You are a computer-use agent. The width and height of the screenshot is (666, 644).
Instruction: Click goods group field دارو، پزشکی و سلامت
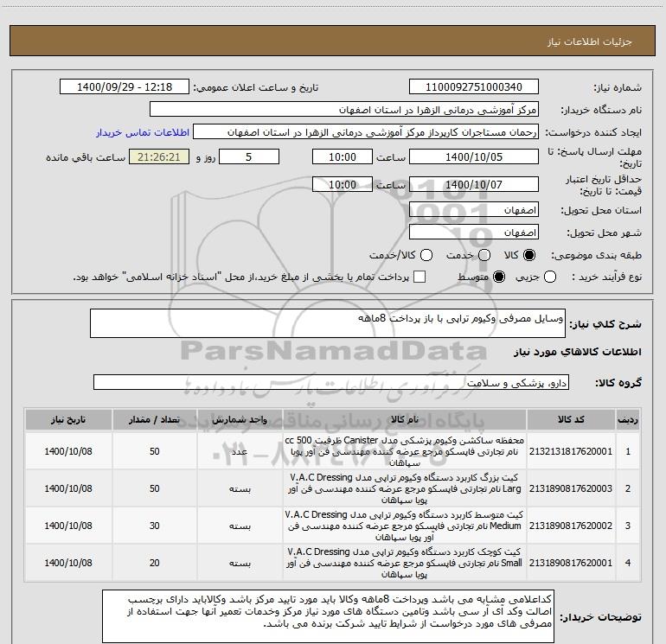331,382
